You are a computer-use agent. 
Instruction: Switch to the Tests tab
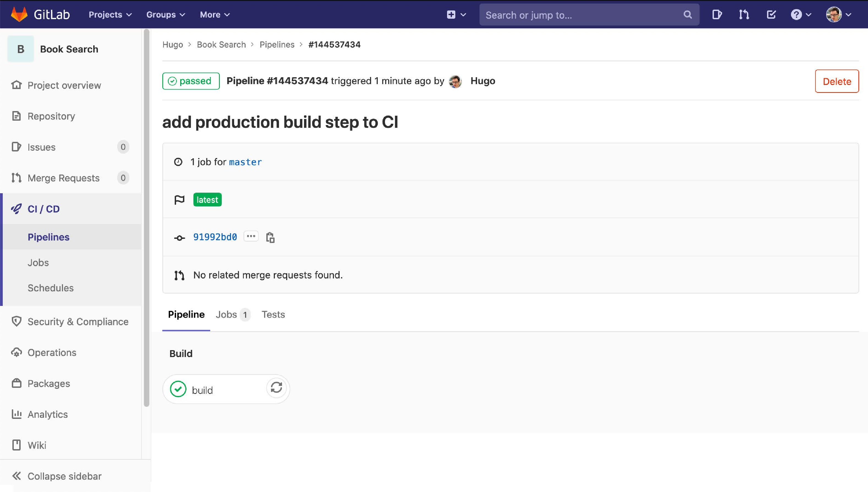(x=273, y=315)
